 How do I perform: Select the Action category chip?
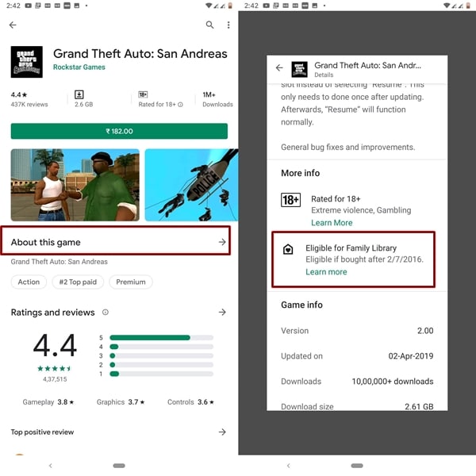29,282
